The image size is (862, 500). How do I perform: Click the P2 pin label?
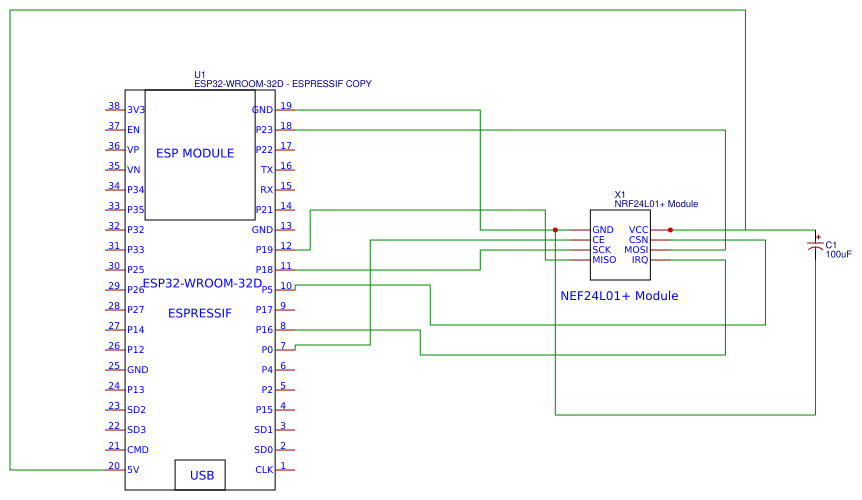[x=267, y=390]
